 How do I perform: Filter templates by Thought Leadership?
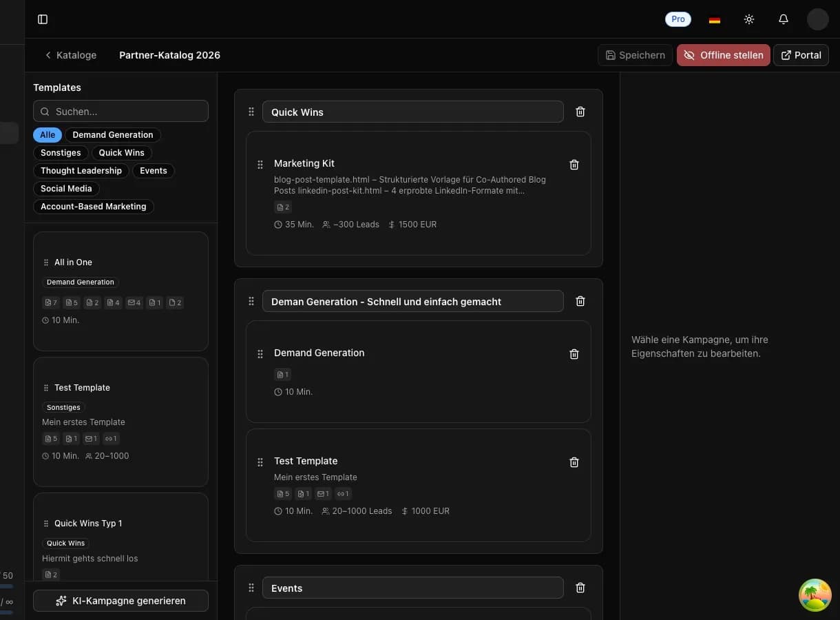tap(81, 170)
